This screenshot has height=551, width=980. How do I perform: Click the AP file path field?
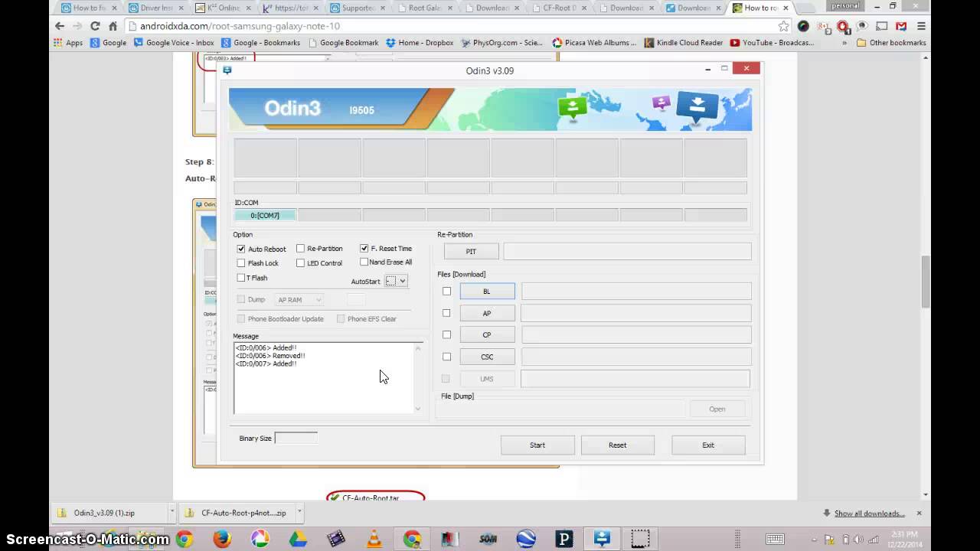[x=635, y=313]
